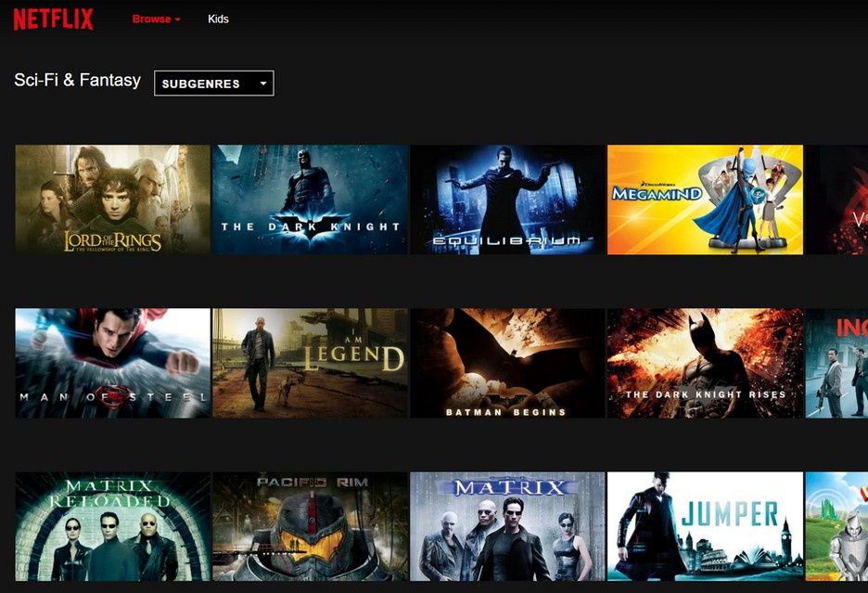Open the Man of Steel poster
Image resolution: width=868 pixels, height=593 pixels.
coord(113,363)
